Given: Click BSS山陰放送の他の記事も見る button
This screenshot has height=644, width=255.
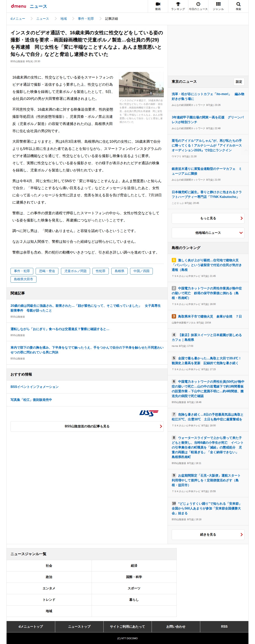Looking at the screenshot, I should 87,426.
